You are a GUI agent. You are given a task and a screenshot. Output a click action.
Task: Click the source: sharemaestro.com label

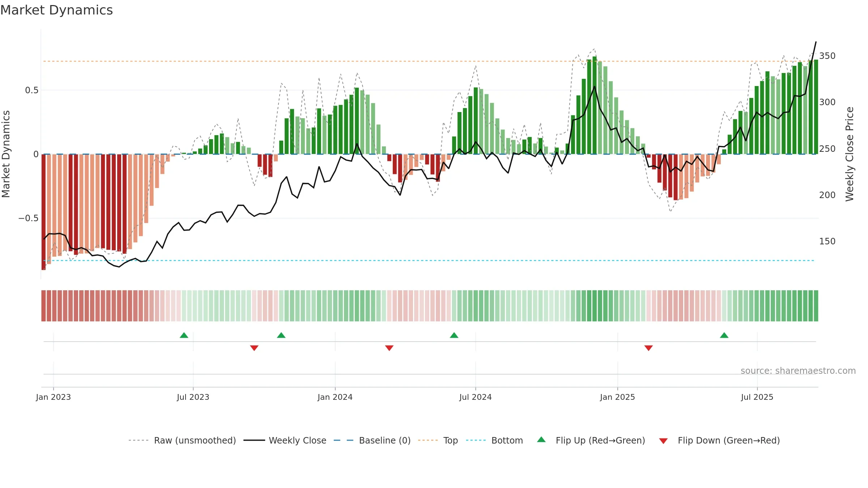click(798, 371)
